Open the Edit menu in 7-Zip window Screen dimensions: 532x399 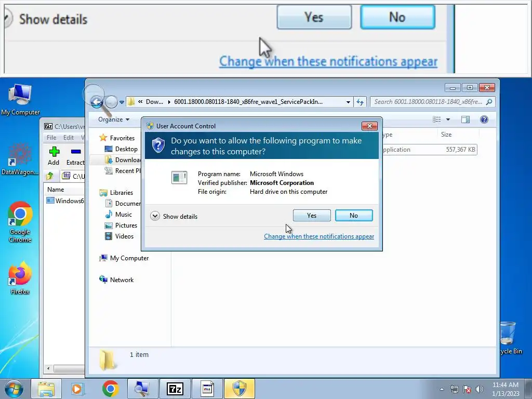point(68,137)
